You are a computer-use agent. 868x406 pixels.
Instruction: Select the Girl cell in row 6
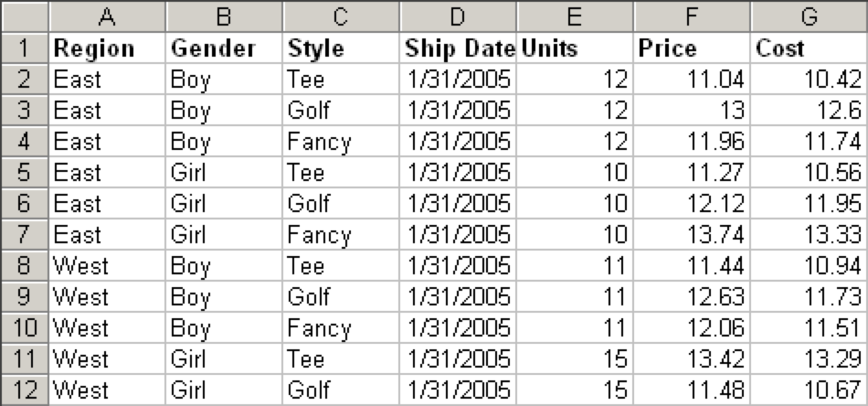point(224,203)
